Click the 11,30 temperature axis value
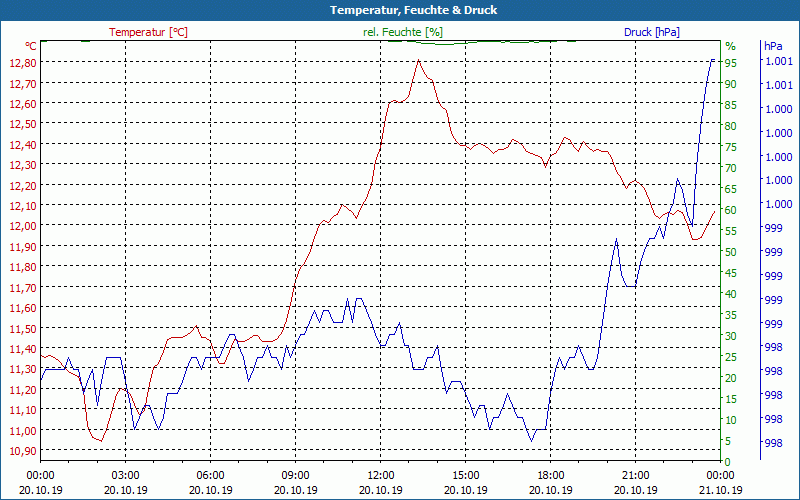This screenshot has height=500, width=800. click(x=23, y=369)
